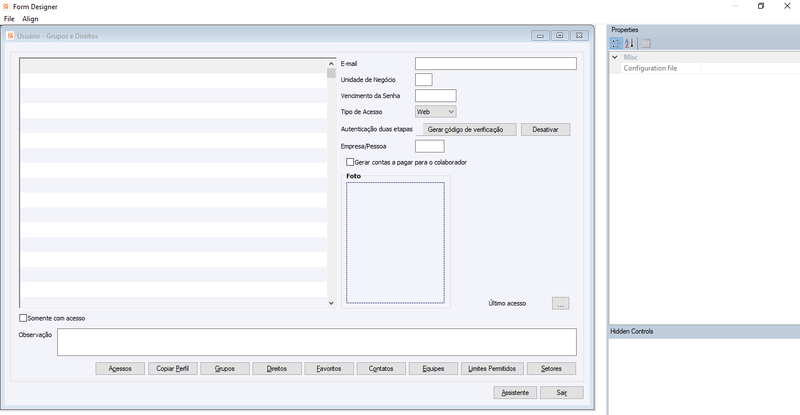The height and width of the screenshot is (415, 800).
Task: Close the Form Designer window
Action: [x=787, y=6]
